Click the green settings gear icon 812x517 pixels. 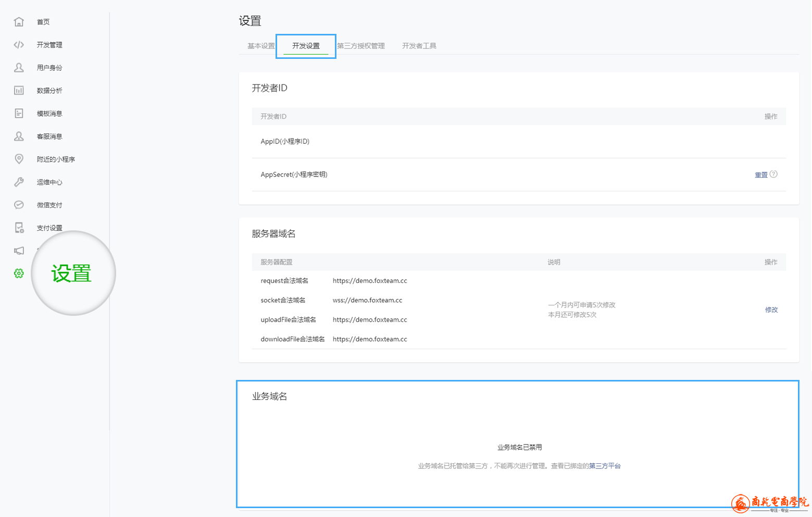click(19, 274)
